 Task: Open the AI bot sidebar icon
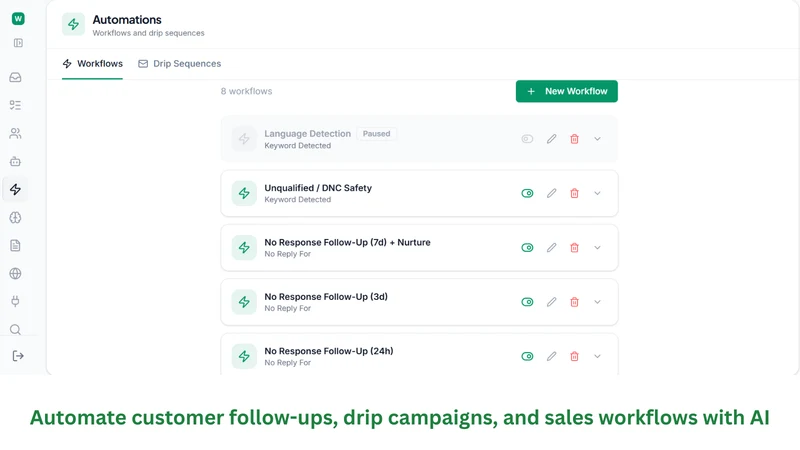point(15,162)
